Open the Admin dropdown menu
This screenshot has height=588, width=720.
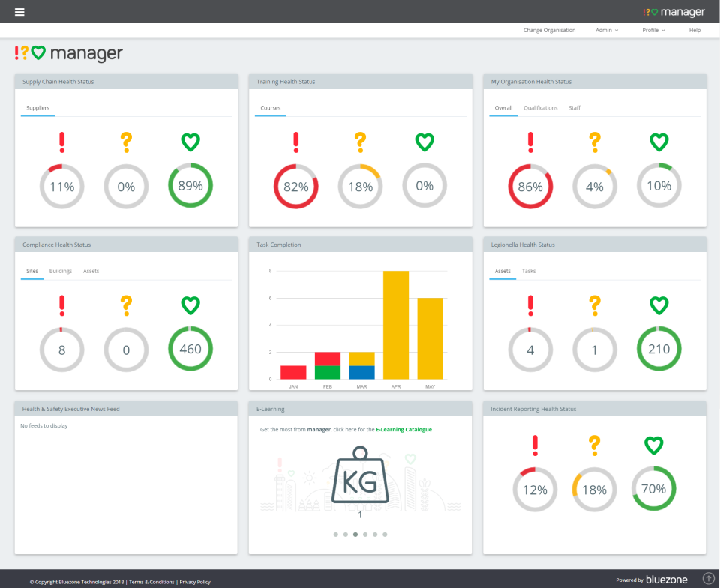(x=607, y=30)
